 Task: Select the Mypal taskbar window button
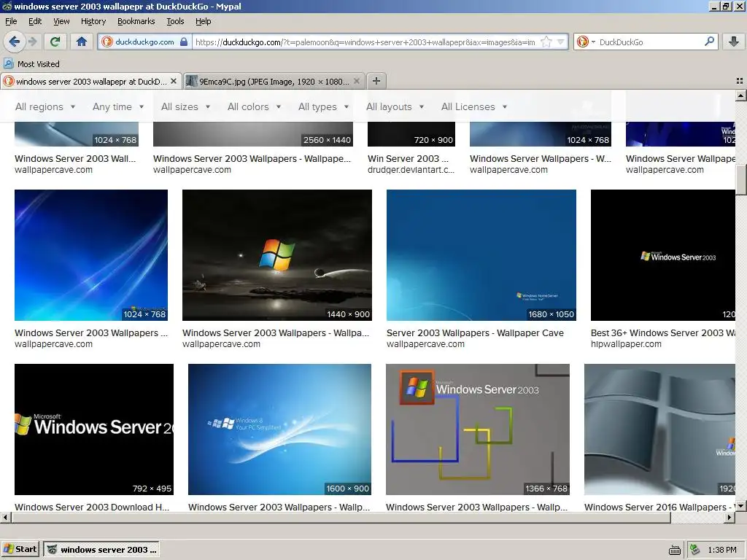(101, 550)
